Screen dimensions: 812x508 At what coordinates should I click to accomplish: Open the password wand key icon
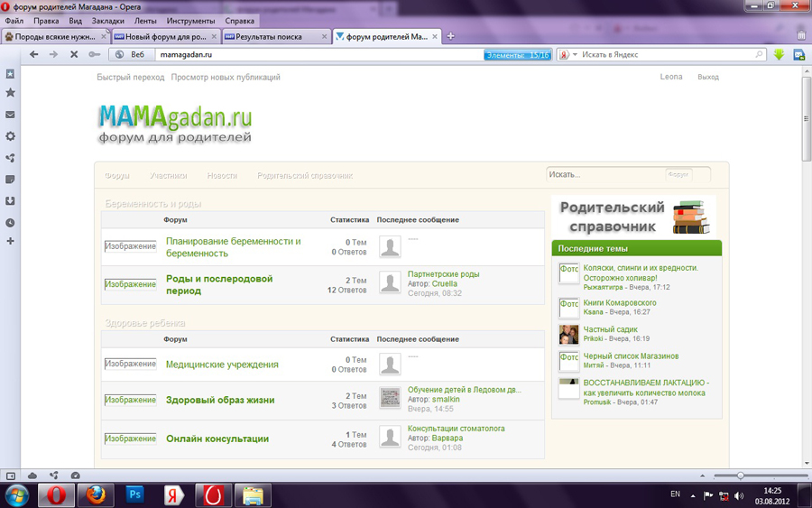tap(95, 55)
